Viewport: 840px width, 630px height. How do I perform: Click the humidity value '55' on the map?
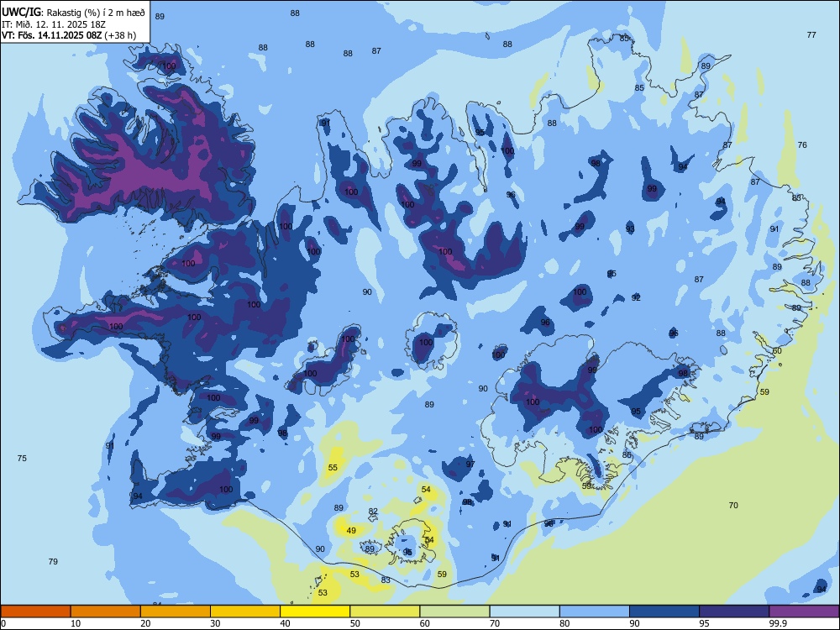coord(333,468)
